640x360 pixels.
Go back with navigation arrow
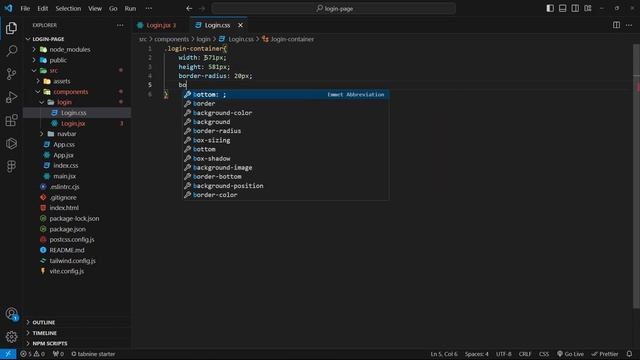tap(189, 8)
